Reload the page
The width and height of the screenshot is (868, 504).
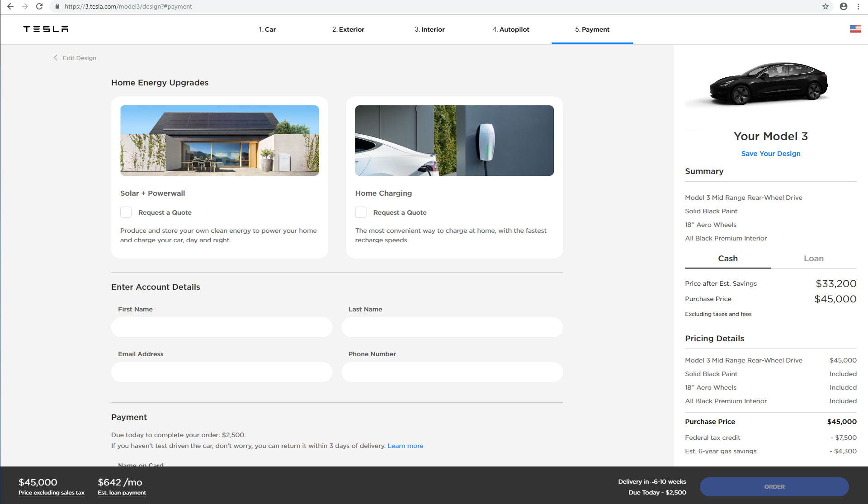(x=39, y=6)
